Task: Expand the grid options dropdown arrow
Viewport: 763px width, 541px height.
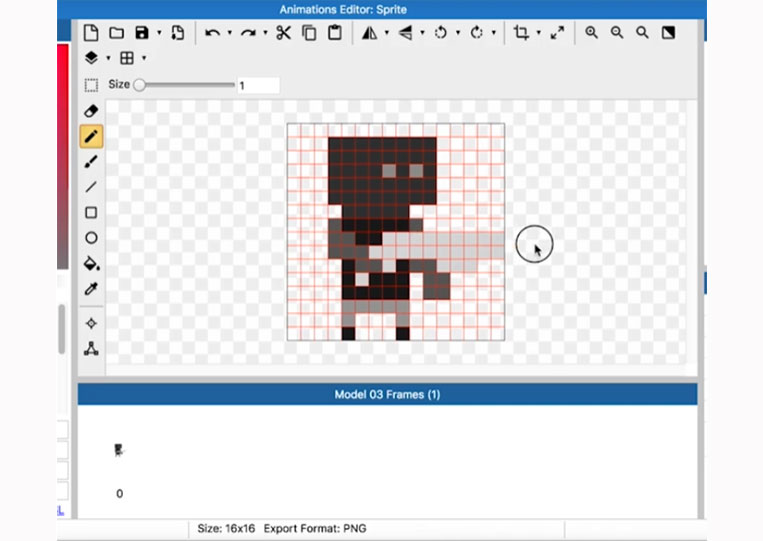Action: pos(144,58)
